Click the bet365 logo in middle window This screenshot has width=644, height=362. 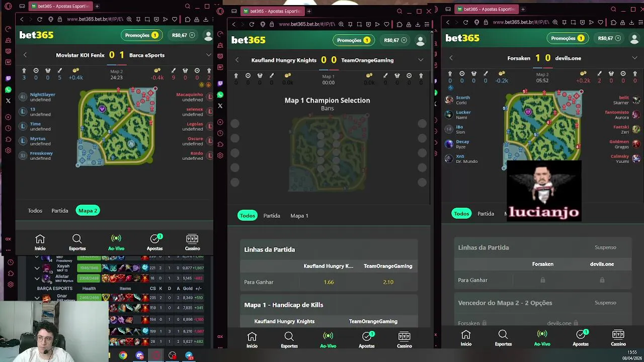[249, 40]
